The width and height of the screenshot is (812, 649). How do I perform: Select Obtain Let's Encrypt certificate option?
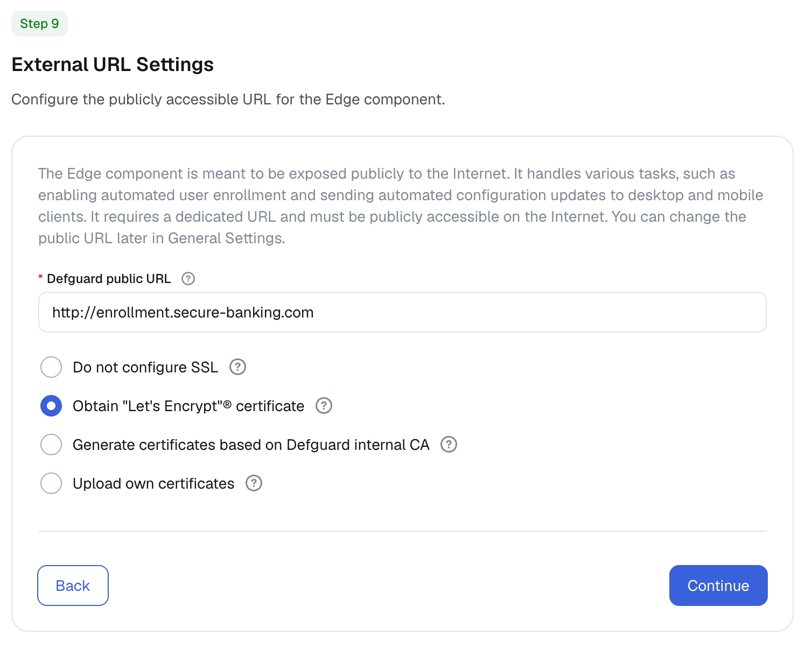pos(51,406)
